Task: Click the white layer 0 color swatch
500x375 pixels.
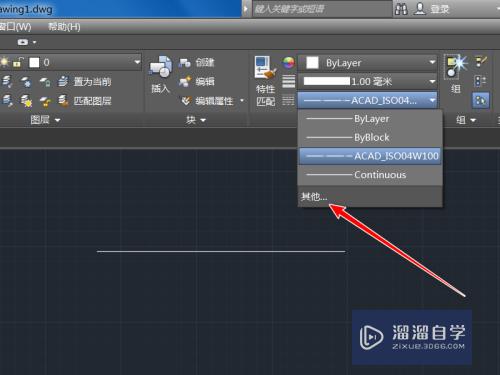Action: pyautogui.click(x=34, y=62)
